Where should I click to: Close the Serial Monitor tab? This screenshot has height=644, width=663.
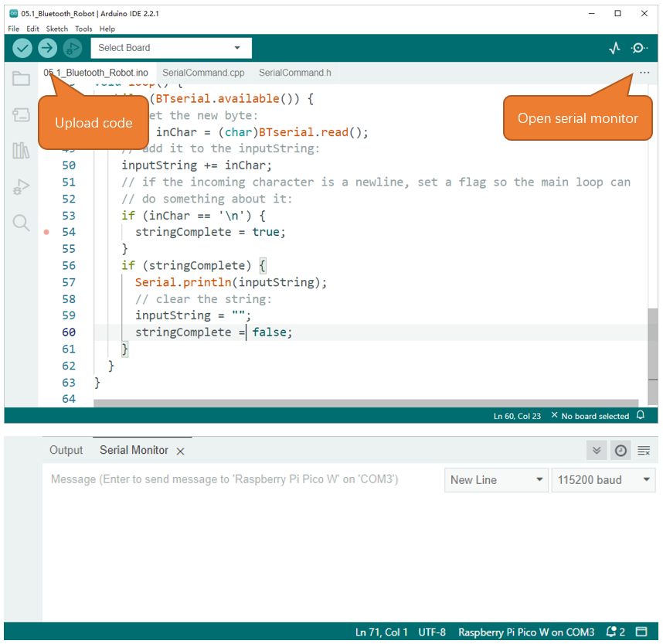[x=181, y=451]
